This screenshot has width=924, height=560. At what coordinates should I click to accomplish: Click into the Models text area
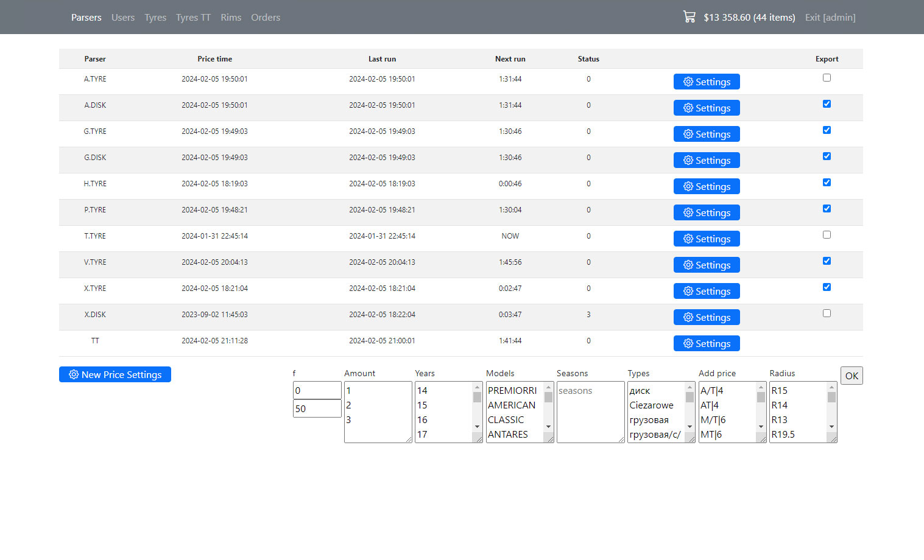[520, 412]
